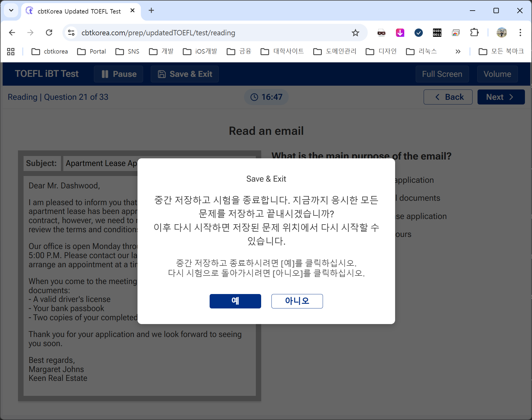
Task: Open a new browser tab
Action: (x=151, y=11)
